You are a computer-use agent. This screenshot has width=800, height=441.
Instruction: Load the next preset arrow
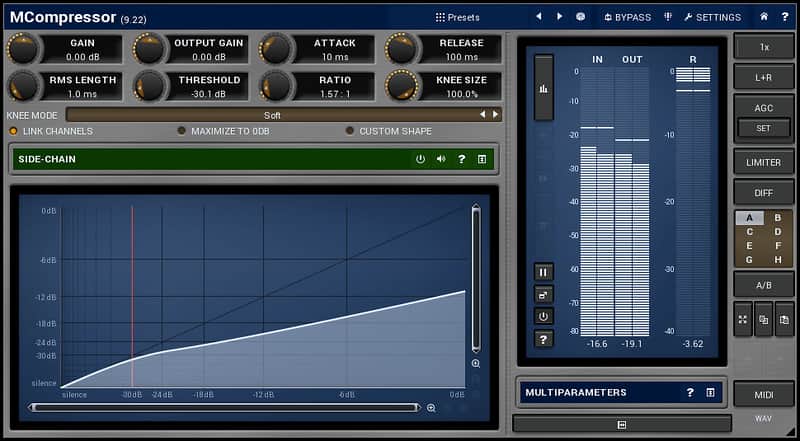[x=560, y=17]
